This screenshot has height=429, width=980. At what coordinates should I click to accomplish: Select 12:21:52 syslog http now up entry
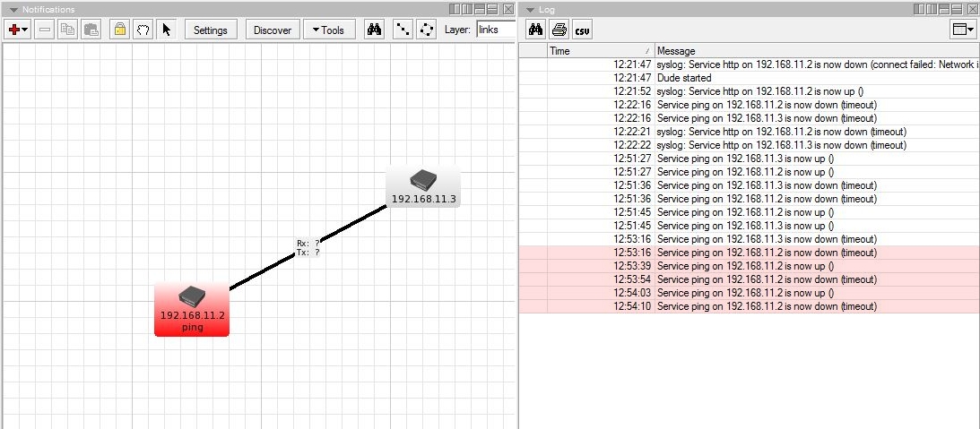(750, 91)
